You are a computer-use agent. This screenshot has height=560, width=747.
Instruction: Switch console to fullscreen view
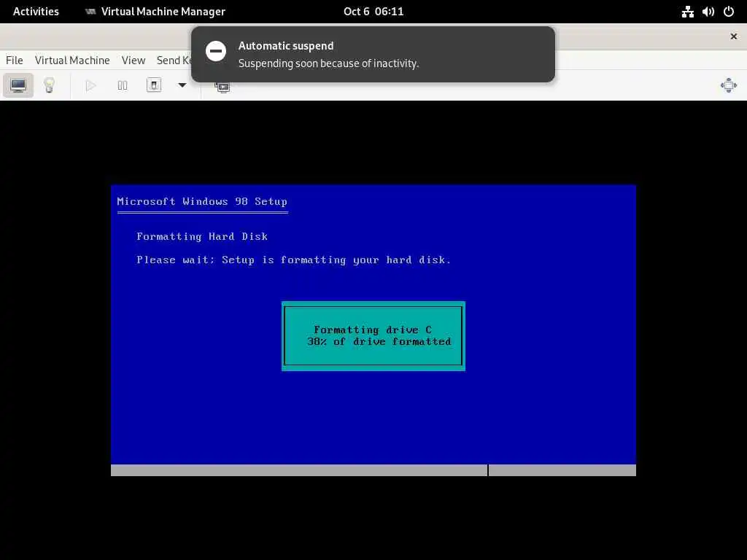[729, 86]
